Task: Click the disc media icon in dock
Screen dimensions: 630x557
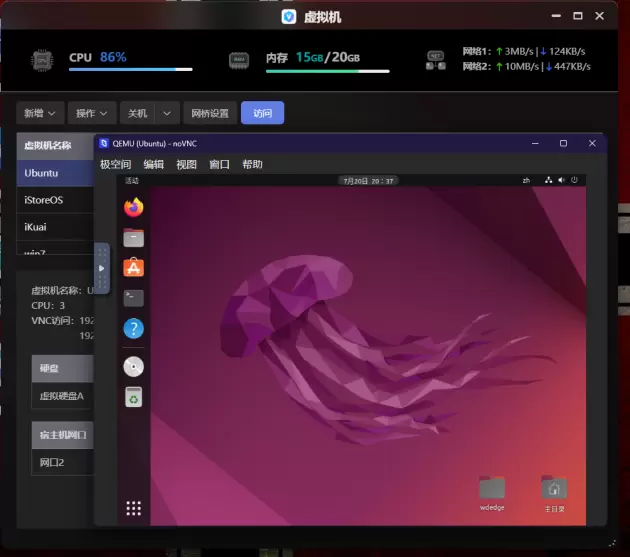Action: 134,366
